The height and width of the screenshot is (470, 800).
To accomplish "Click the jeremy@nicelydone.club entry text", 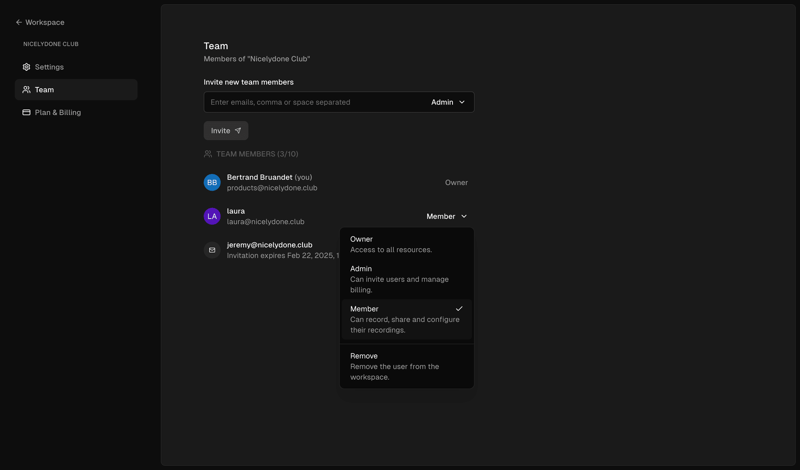I will (269, 245).
